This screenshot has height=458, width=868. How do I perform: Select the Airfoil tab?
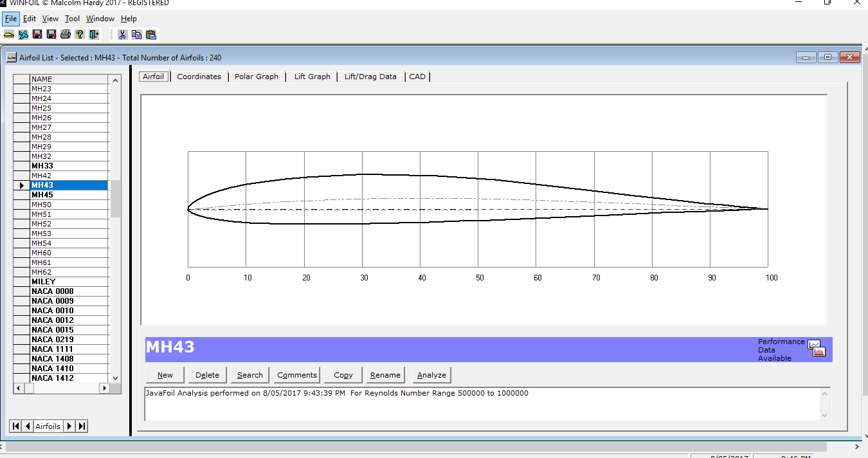coord(154,76)
